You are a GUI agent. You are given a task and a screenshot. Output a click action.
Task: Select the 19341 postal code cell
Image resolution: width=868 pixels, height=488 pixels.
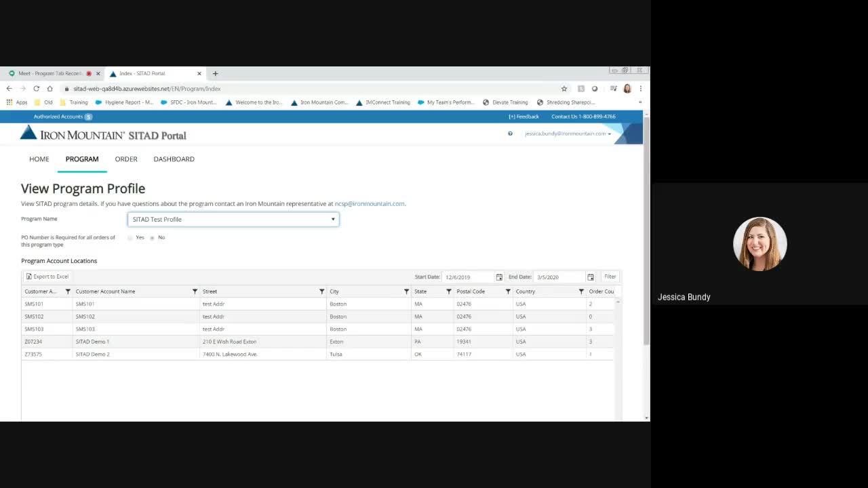click(484, 342)
